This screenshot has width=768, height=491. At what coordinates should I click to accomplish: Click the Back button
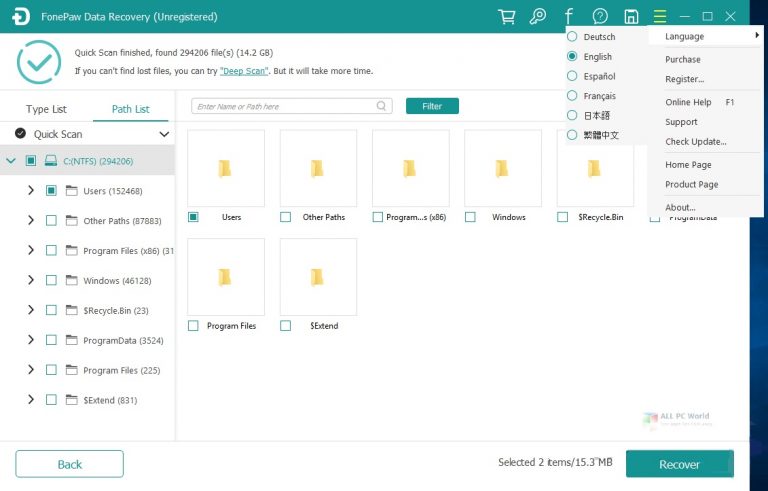pos(70,464)
